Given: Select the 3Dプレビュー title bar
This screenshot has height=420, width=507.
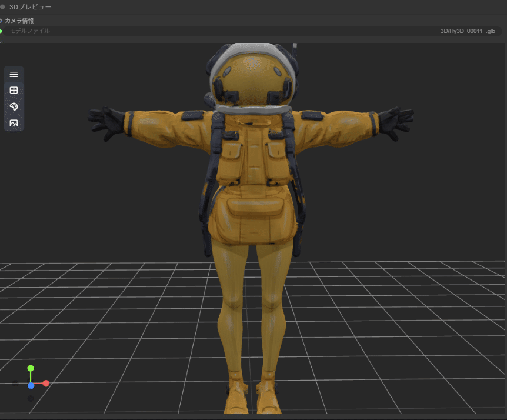Looking at the screenshot, I should [31, 7].
